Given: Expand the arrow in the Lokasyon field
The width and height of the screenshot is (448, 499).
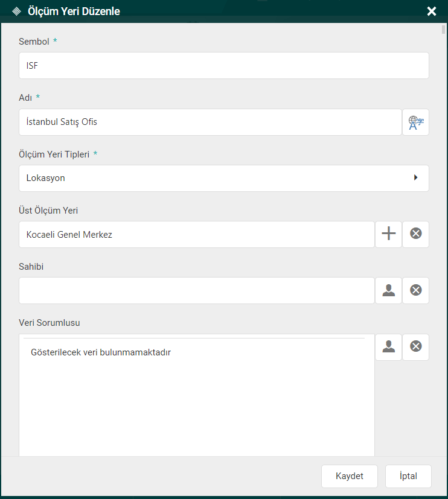Looking at the screenshot, I should 415,178.
